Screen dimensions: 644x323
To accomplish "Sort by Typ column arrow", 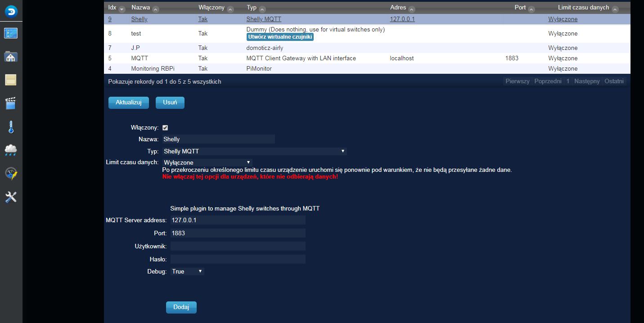I will pyautogui.click(x=262, y=9).
